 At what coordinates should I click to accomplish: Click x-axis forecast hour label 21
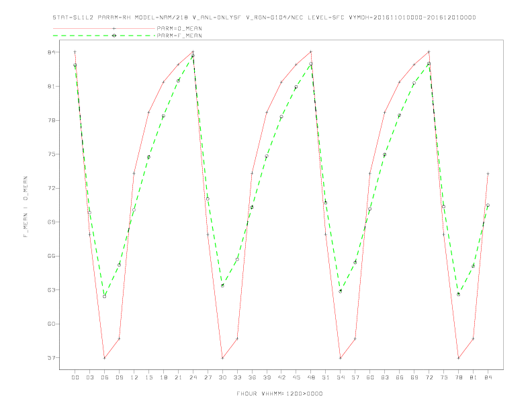click(178, 377)
